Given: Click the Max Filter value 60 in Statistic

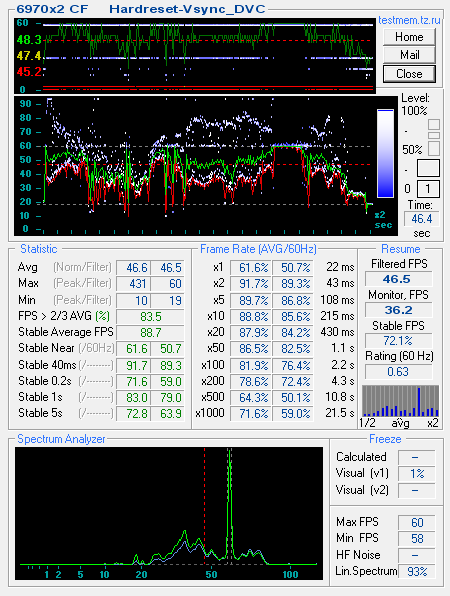Looking at the screenshot, I should (167, 284).
